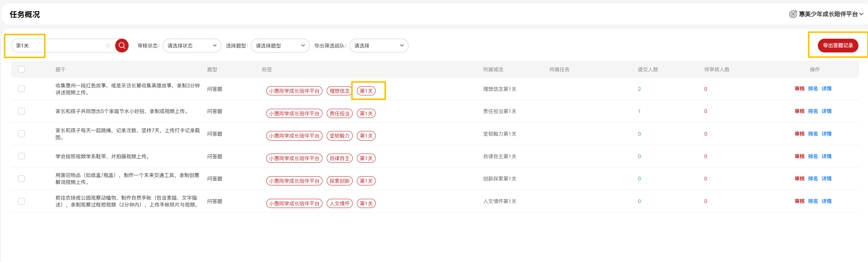Expand the 选择题型 dropdown
Viewport: 868px width, 262px height.
[280, 46]
